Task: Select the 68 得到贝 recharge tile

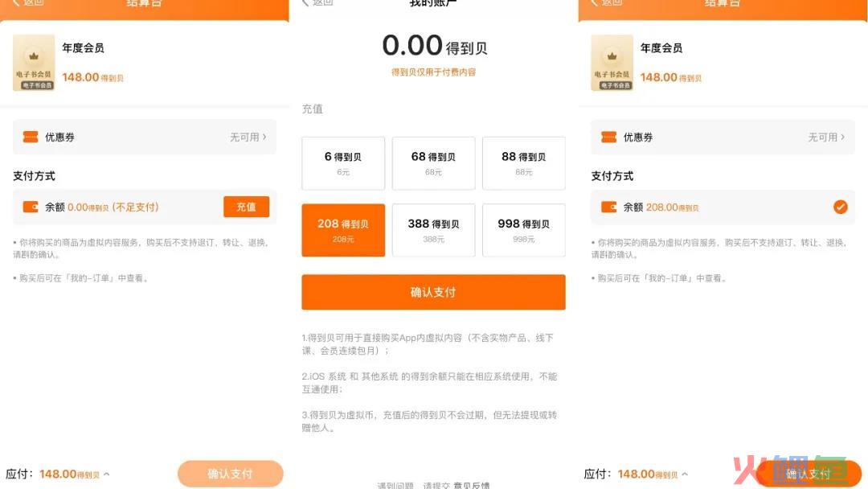Action: pyautogui.click(x=433, y=163)
